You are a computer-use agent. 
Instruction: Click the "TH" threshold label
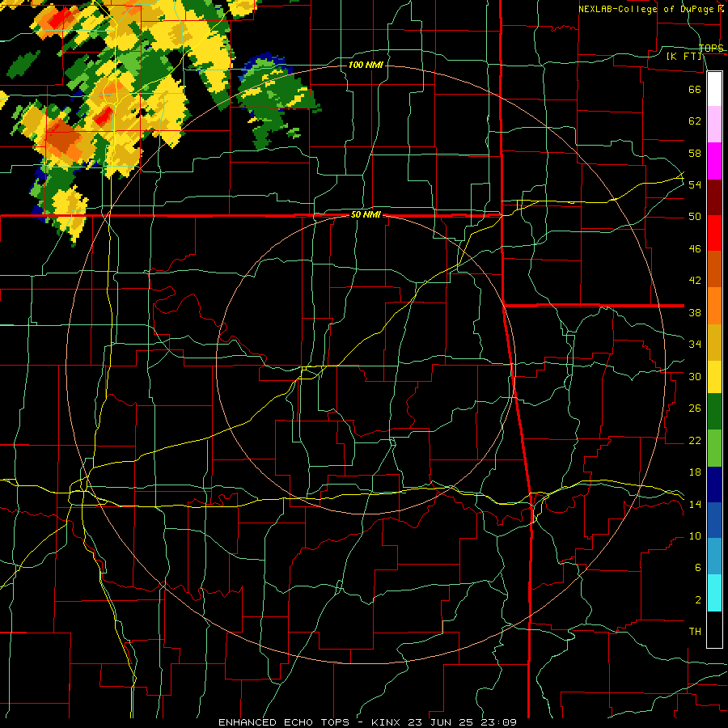695,632
